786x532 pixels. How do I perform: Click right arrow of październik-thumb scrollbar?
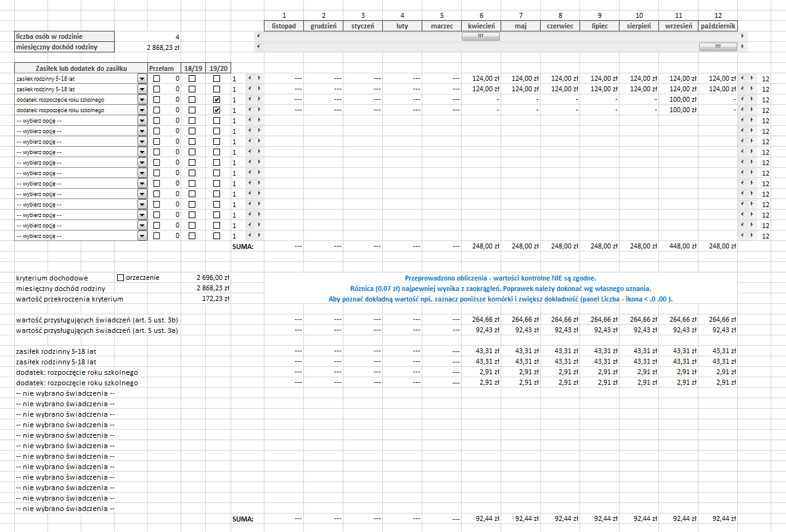point(742,47)
